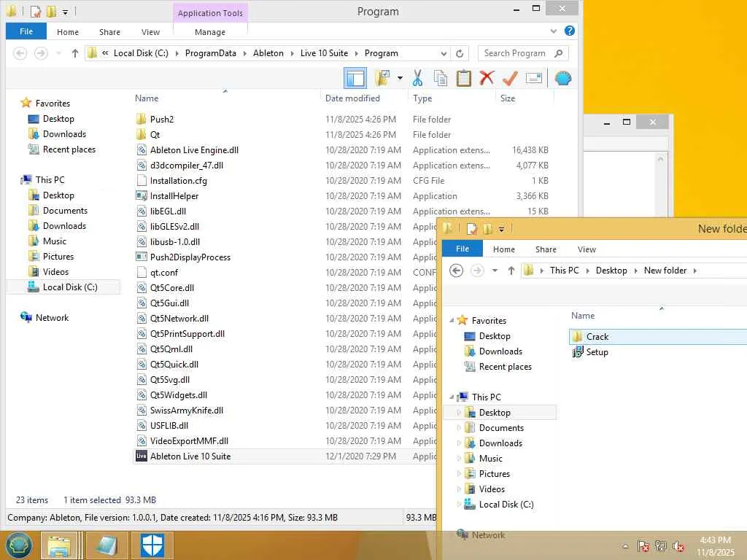Expand Local Disk (C:) node in New folder tree
This screenshot has width=747, height=560.
[x=459, y=505]
